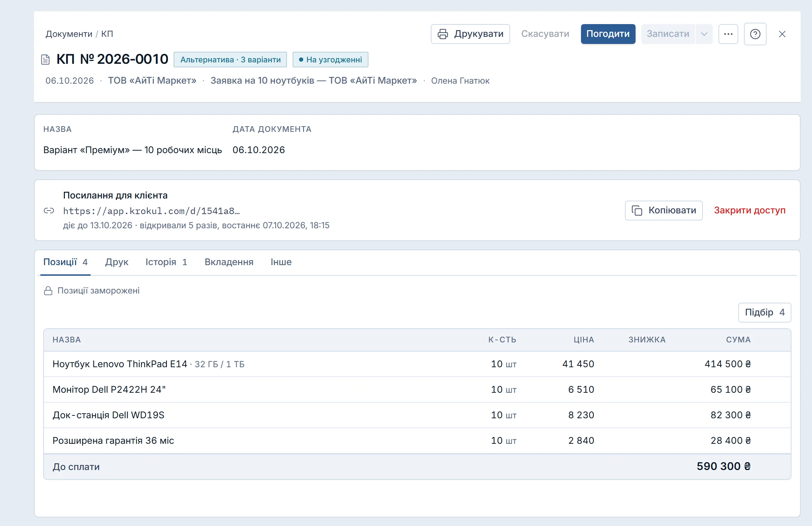Open the Підбір 4 button
Image resolution: width=812 pixels, height=526 pixels.
(765, 312)
